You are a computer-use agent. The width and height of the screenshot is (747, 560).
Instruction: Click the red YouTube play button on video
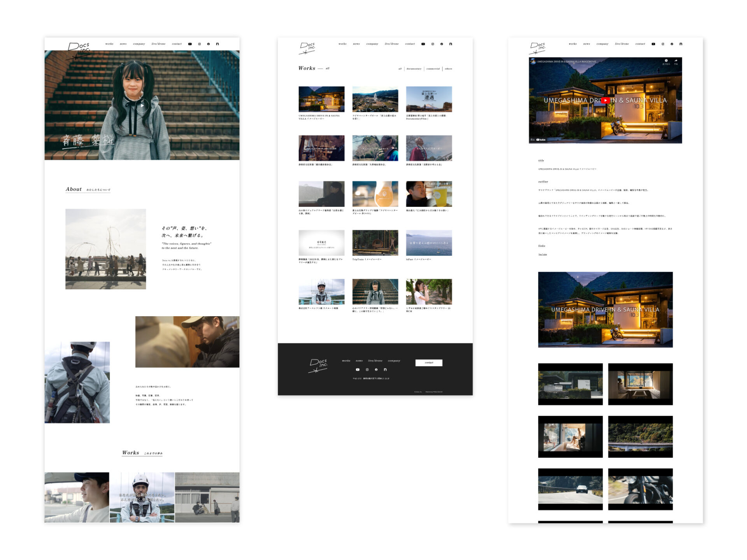coord(605,100)
